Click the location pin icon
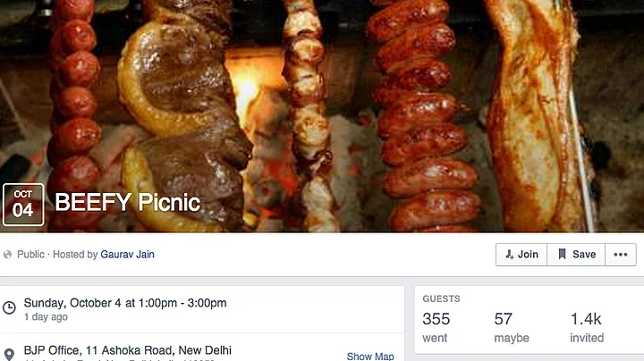The width and height of the screenshot is (644, 361). 9,354
